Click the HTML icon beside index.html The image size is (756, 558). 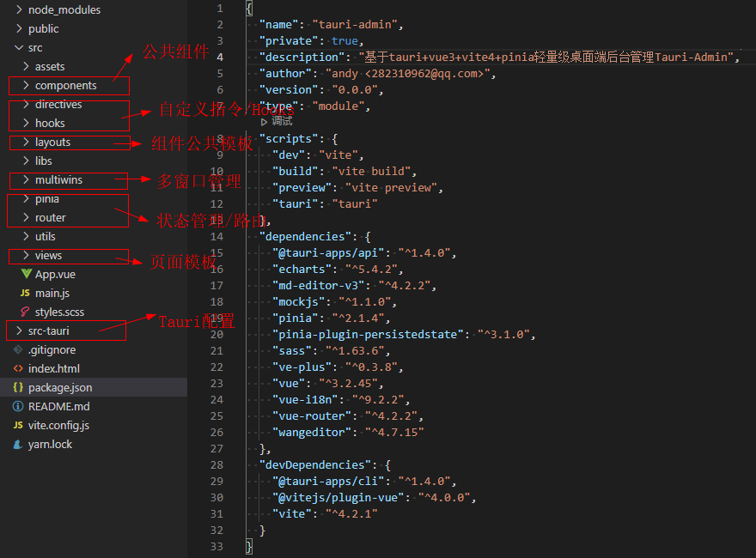[18, 369]
